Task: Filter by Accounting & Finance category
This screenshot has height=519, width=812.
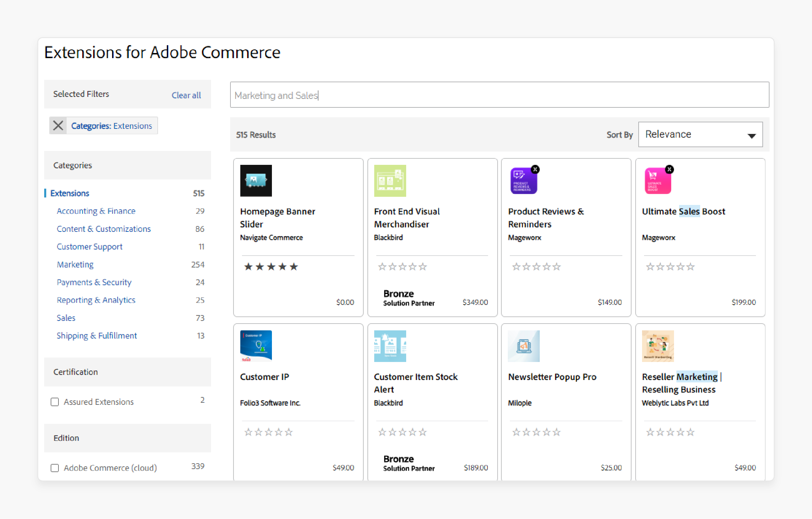Action: (96, 211)
